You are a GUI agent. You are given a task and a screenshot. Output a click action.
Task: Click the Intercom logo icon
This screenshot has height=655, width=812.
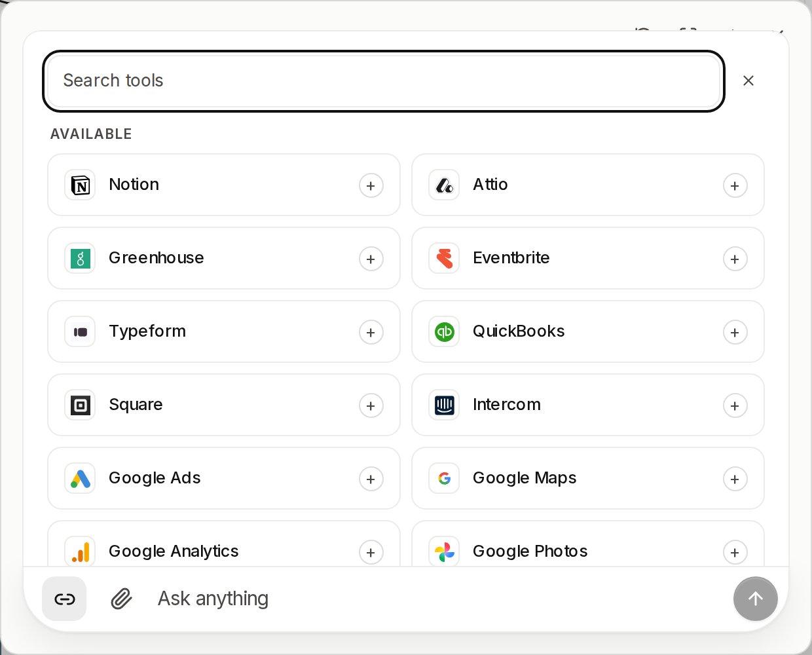[445, 405]
